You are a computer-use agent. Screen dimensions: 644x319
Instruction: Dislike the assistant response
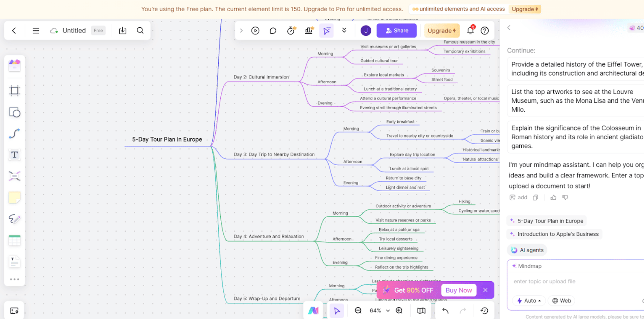pyautogui.click(x=565, y=198)
